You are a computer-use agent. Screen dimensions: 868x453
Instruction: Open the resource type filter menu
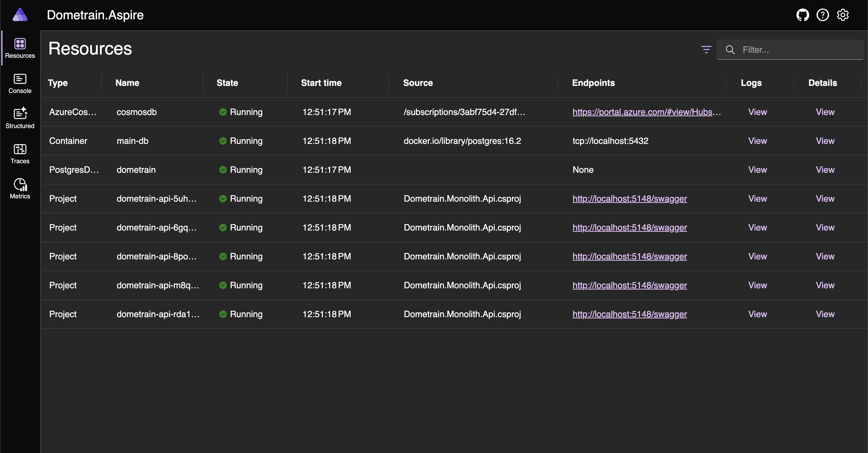tap(706, 49)
